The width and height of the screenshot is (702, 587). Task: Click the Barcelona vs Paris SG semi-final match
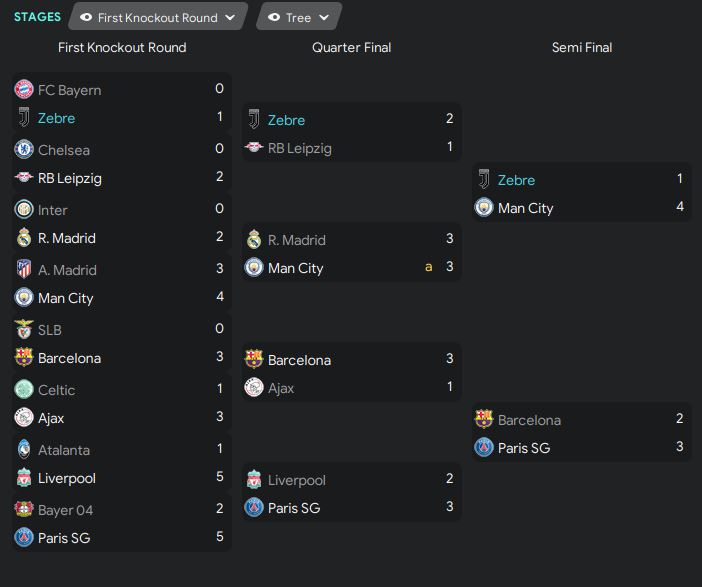click(582, 434)
